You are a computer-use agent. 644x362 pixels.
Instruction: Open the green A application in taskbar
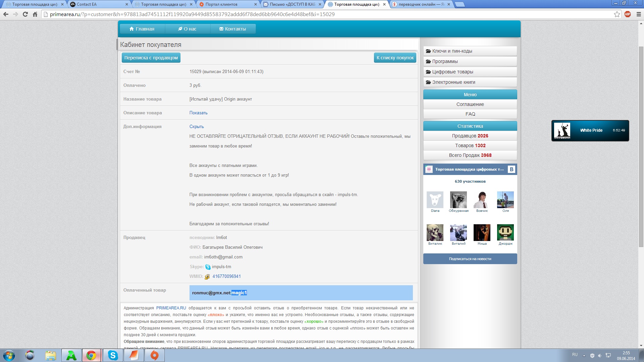71,355
